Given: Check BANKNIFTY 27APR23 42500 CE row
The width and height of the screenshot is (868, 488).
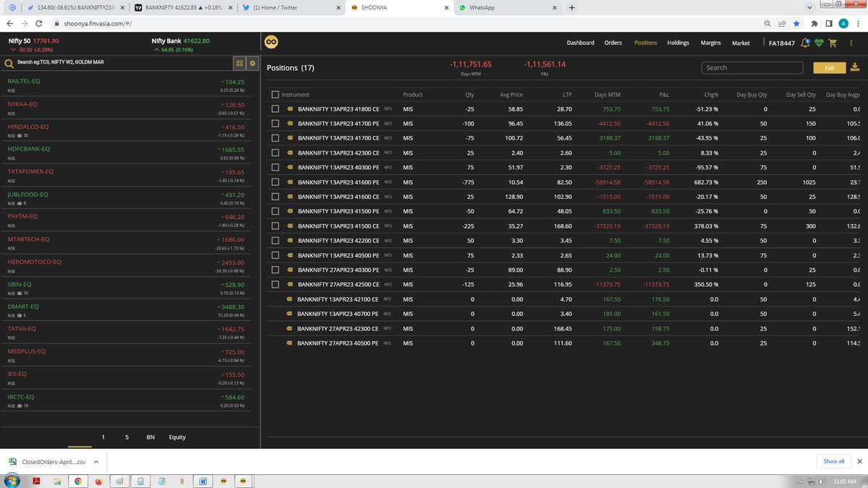Looking at the screenshot, I should (275, 284).
